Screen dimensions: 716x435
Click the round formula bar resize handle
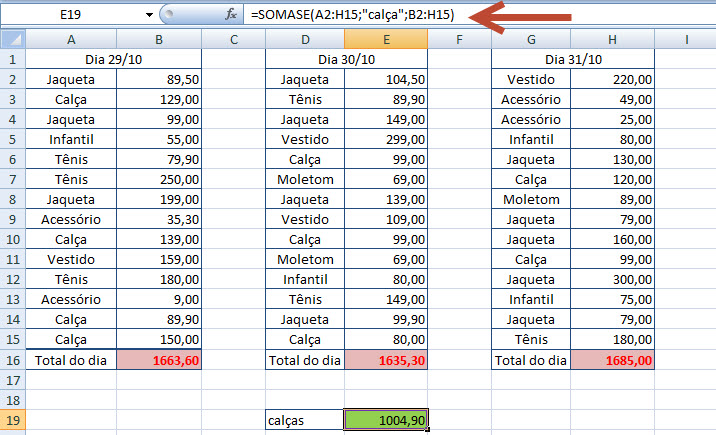170,15
